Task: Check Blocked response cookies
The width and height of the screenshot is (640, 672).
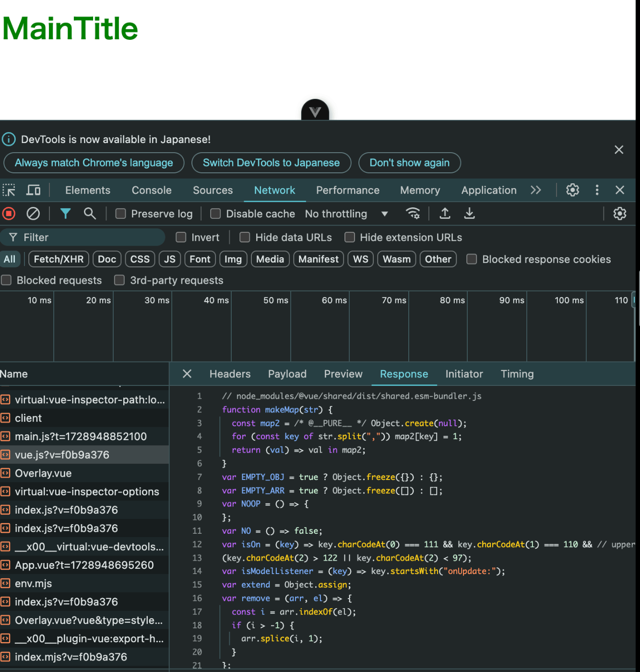Action: pyautogui.click(x=472, y=259)
